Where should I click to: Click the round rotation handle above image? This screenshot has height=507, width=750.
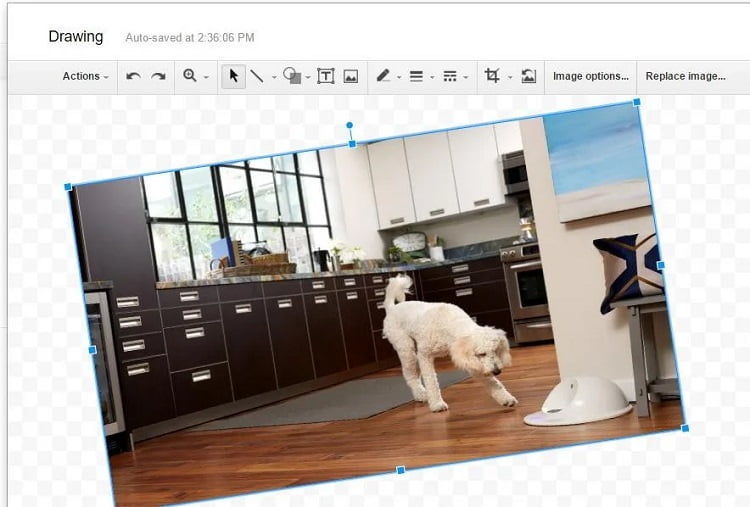click(x=350, y=125)
